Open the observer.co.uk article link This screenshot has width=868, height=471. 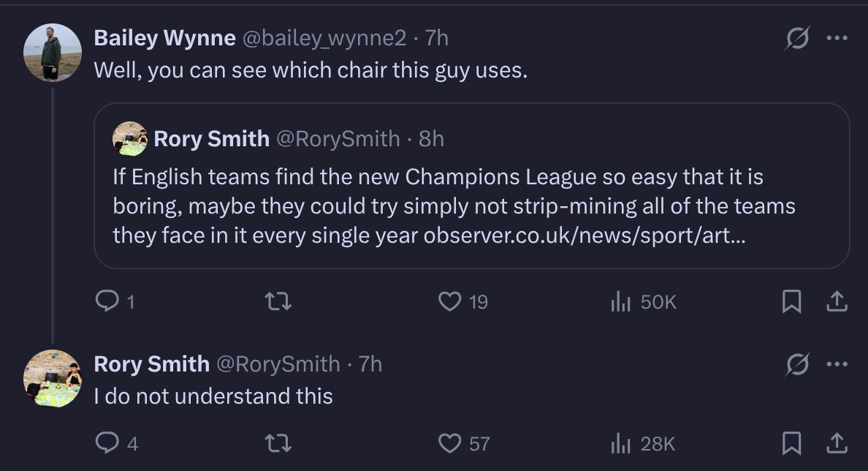coord(583,235)
